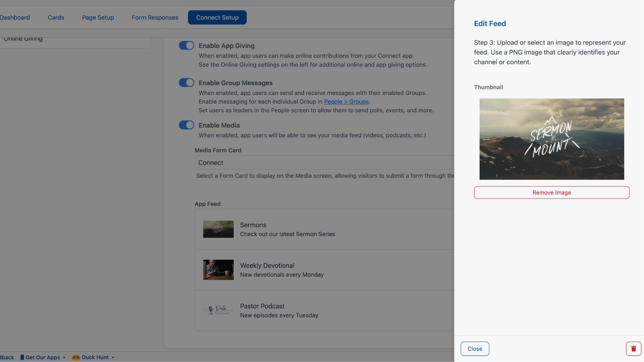644x362 pixels.
Task: Click the Sermon on the Mount thumbnail
Action: coord(552,139)
